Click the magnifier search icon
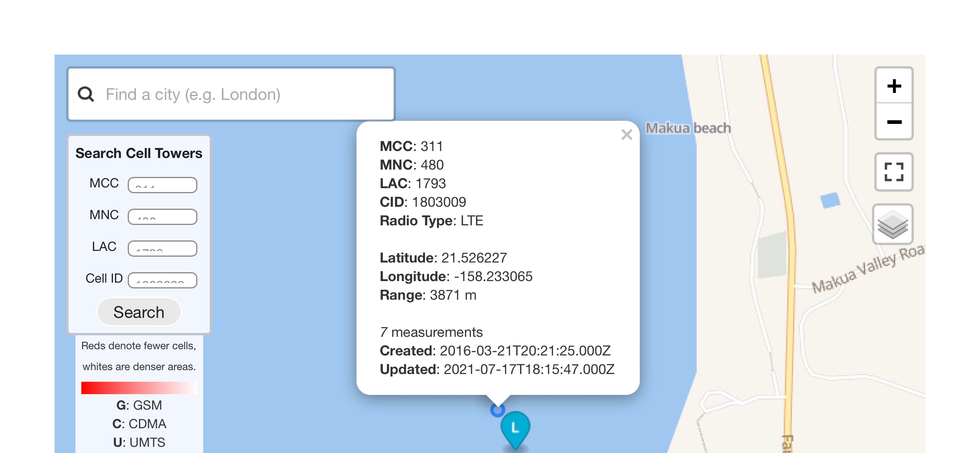The width and height of the screenshot is (980, 453). [86, 94]
